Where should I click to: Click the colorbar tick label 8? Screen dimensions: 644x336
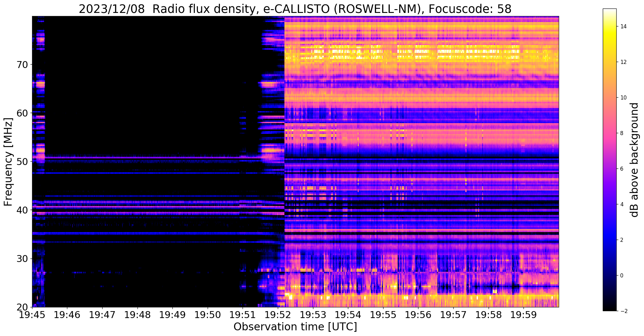[621, 133]
